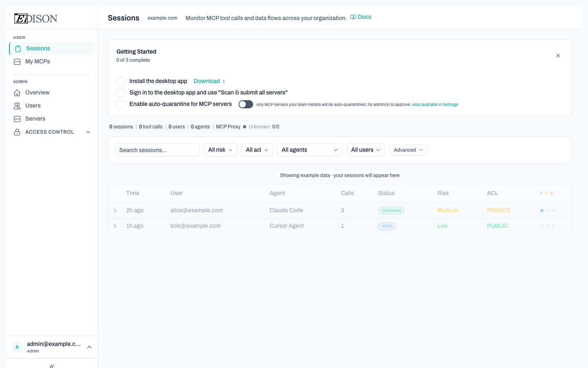Click the Edison logo

click(x=36, y=18)
